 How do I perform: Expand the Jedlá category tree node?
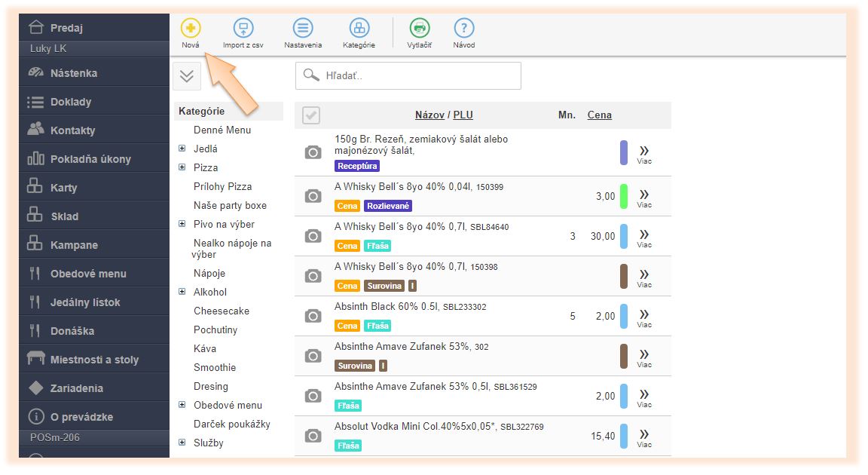point(182,149)
